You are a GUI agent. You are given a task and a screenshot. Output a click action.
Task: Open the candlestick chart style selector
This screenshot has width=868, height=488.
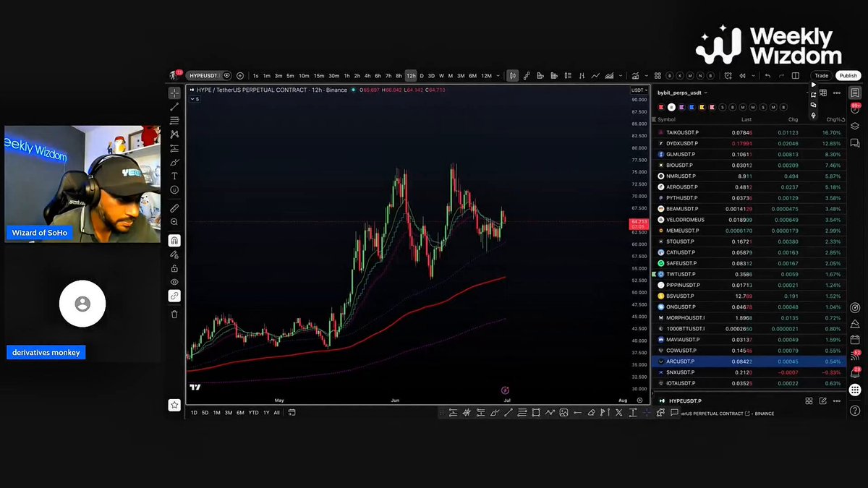pyautogui.click(x=513, y=76)
